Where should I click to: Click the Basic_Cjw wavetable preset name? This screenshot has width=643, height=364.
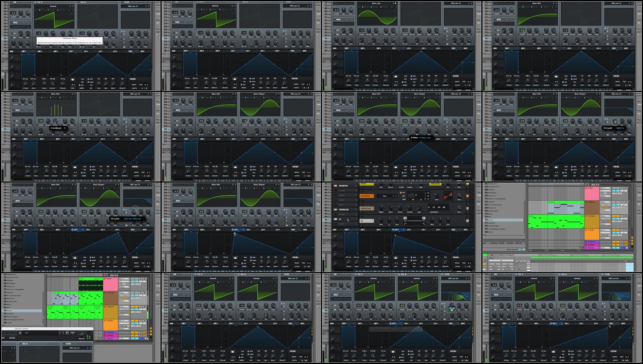[x=376, y=3]
